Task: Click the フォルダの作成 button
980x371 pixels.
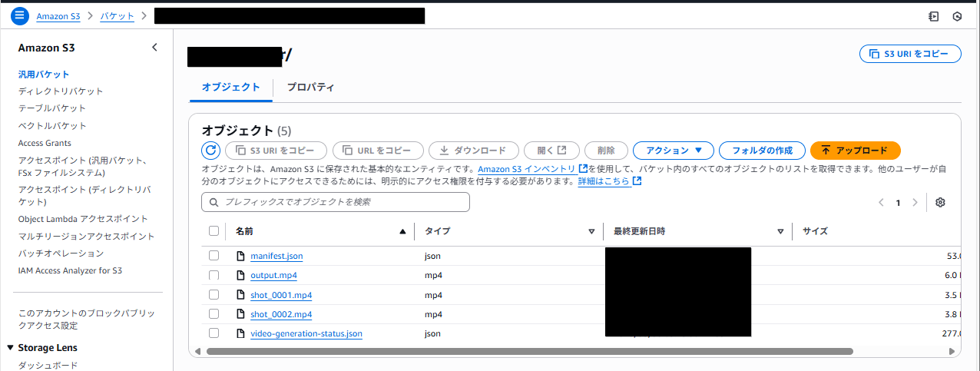Action: click(x=762, y=151)
